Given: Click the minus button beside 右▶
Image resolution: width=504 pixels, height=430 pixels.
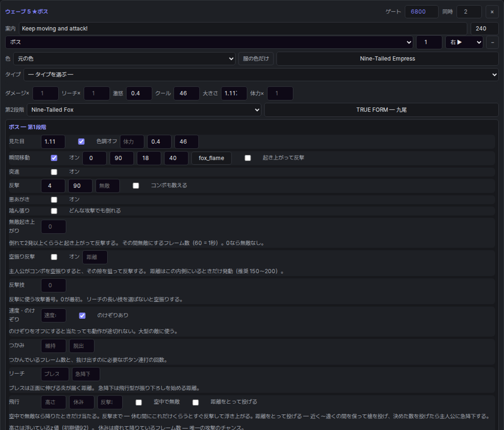Looking at the screenshot, I should point(492,42).
